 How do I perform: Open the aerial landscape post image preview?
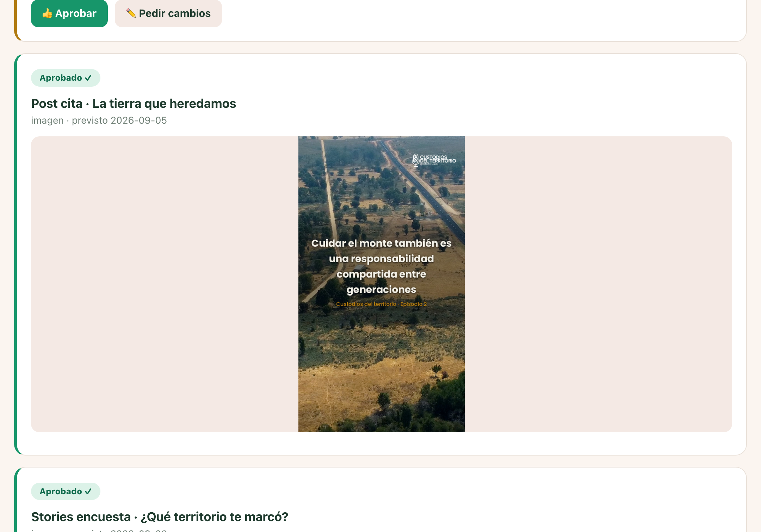coord(381,284)
